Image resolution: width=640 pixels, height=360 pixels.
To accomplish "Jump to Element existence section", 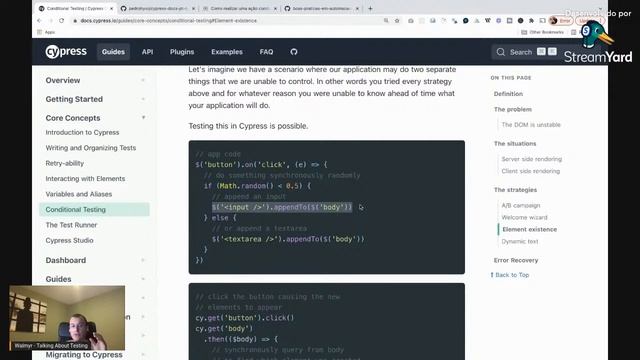I will [529, 229].
